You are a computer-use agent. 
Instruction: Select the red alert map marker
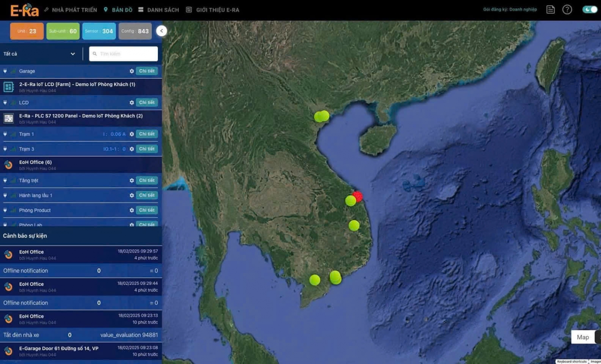click(x=358, y=196)
